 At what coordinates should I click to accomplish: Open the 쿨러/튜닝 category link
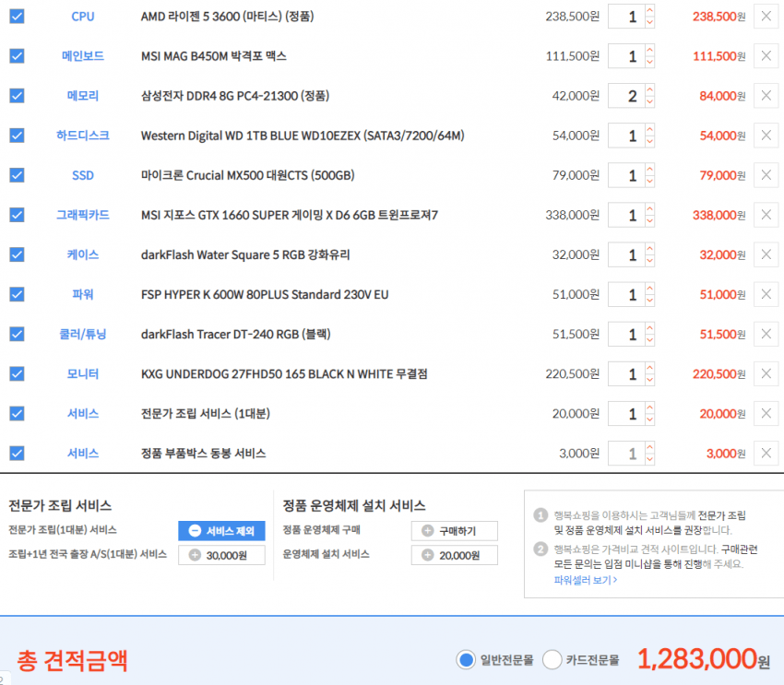82,335
